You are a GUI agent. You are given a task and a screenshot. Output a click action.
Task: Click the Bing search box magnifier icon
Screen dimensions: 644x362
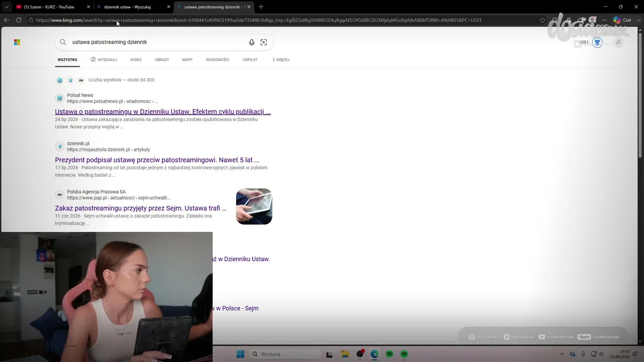click(63, 42)
